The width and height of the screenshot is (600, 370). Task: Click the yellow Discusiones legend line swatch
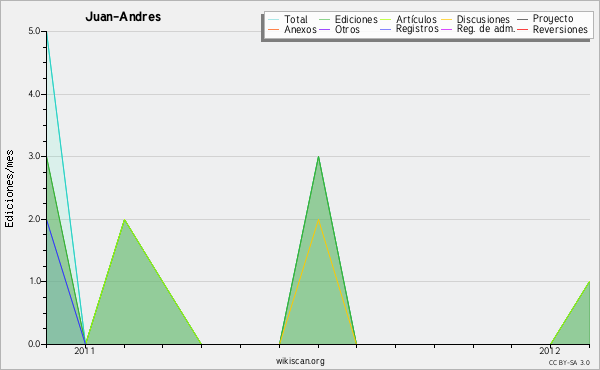pos(447,20)
